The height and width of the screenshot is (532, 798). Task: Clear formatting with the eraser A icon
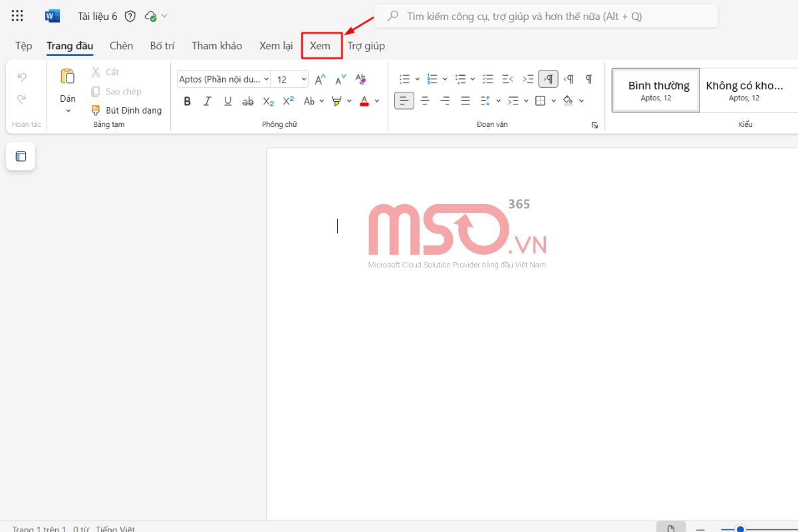[361, 79]
